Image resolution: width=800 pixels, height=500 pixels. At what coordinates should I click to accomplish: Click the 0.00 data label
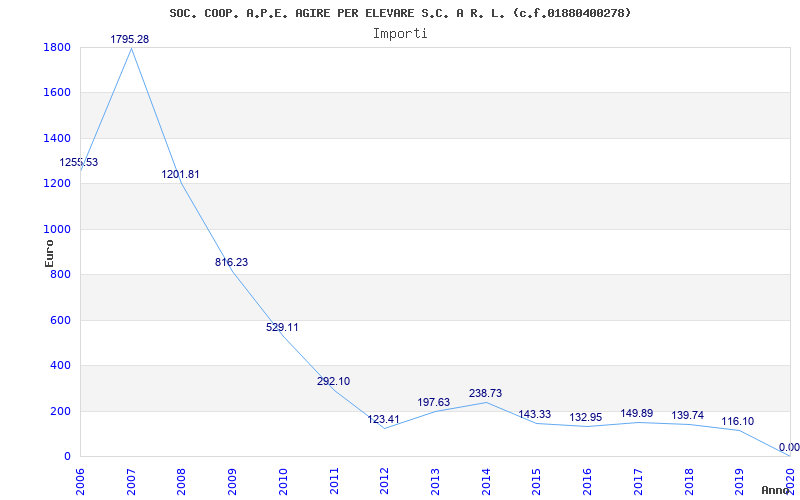tap(789, 447)
